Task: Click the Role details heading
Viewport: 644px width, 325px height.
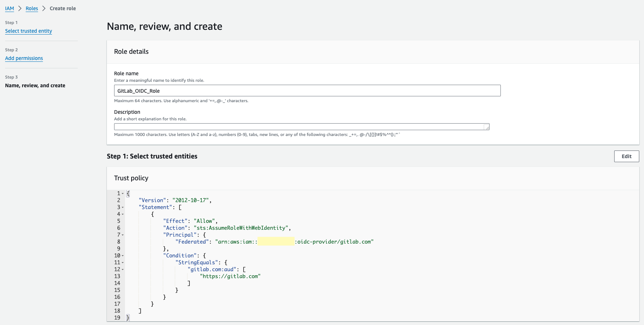Action: [x=131, y=52]
